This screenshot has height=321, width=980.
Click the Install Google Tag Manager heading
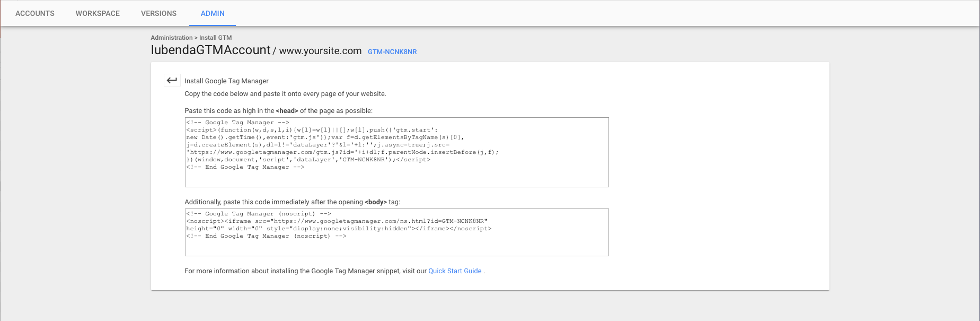point(226,81)
